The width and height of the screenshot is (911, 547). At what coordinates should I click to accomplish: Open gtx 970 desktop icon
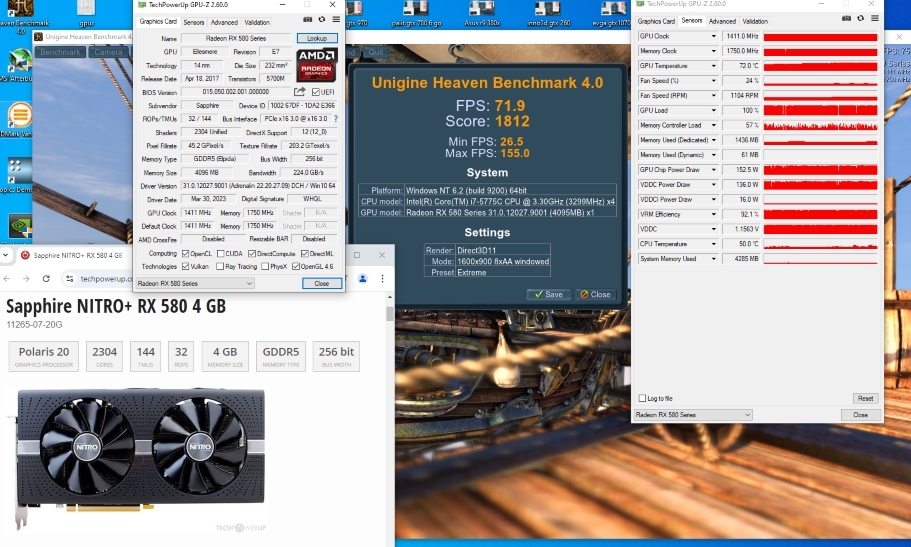(x=355, y=14)
